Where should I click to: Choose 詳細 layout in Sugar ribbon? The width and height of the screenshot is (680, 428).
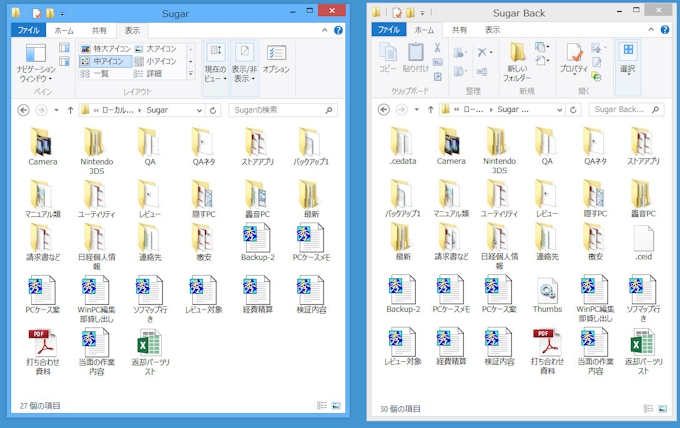tap(148, 74)
